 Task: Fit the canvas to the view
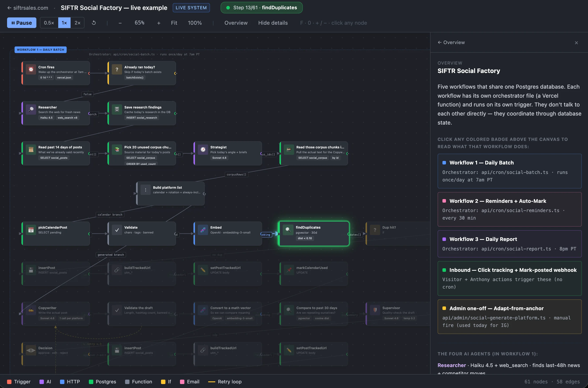[x=174, y=23]
